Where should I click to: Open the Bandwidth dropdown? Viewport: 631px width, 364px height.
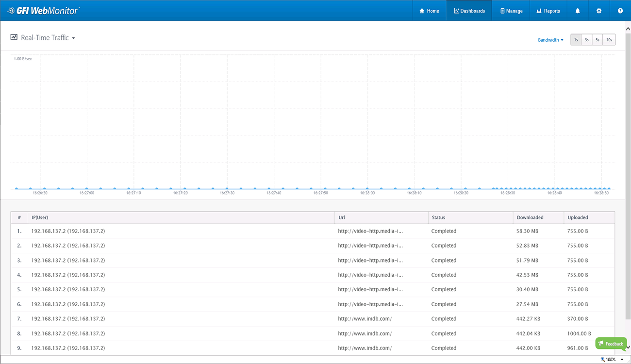(550, 40)
